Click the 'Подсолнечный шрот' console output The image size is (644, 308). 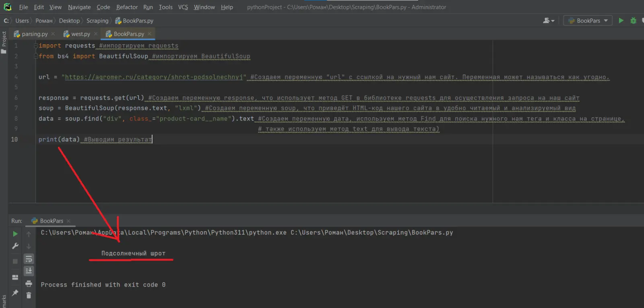click(x=133, y=254)
